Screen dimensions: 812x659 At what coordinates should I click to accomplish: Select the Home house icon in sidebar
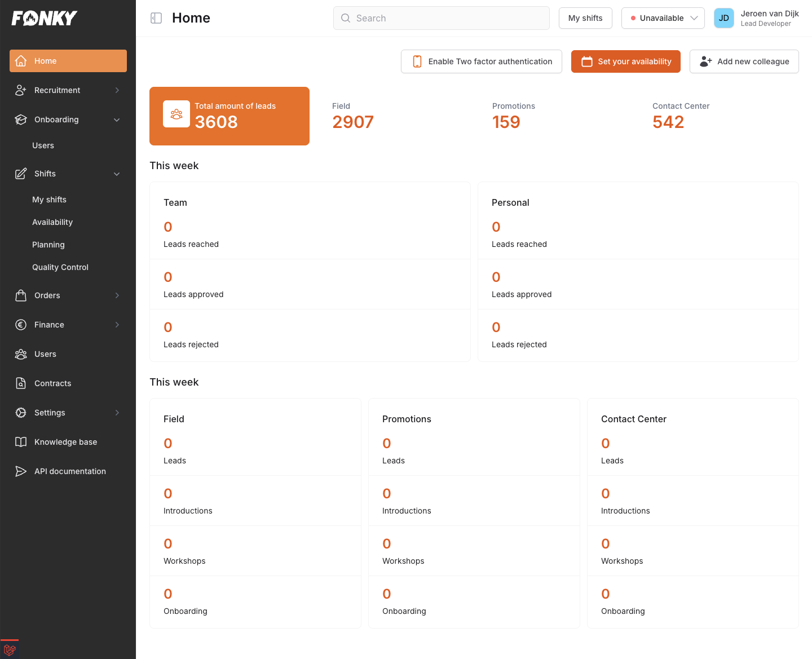pos(21,60)
